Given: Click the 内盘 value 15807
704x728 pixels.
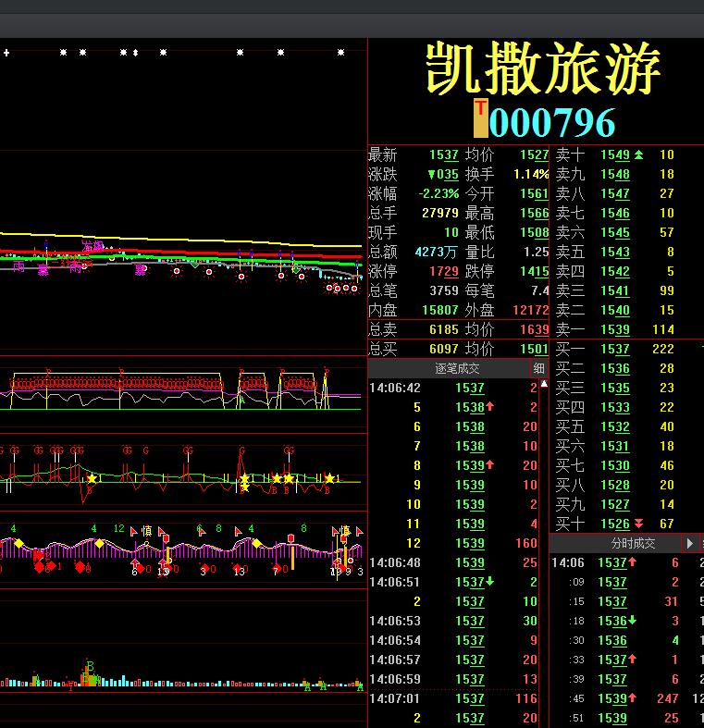Looking at the screenshot, I should pos(440,310).
